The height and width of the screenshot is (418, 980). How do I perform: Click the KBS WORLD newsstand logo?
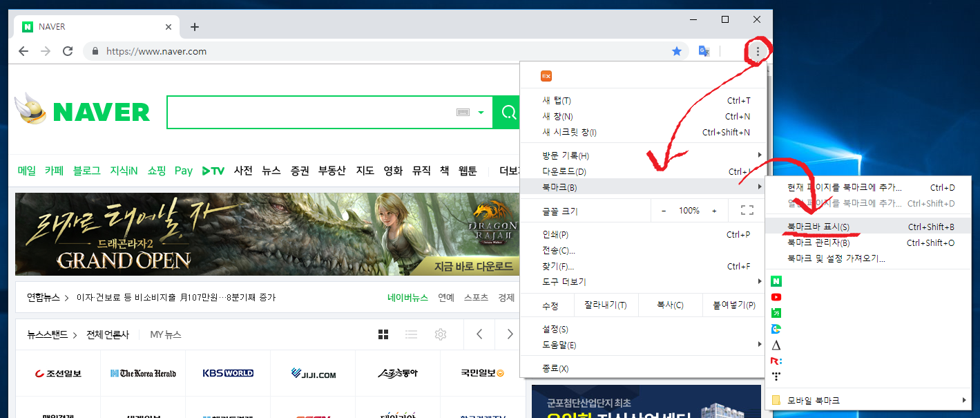tap(228, 373)
